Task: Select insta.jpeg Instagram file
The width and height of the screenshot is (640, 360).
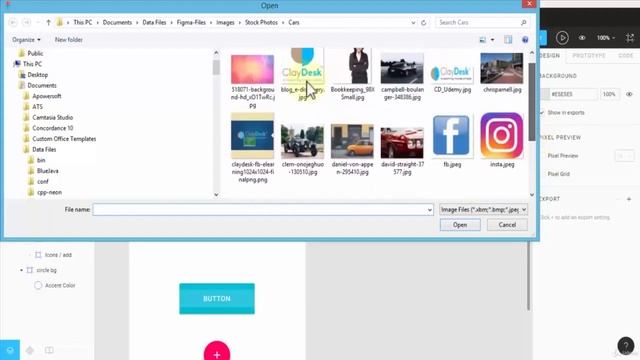Action: tap(502, 140)
